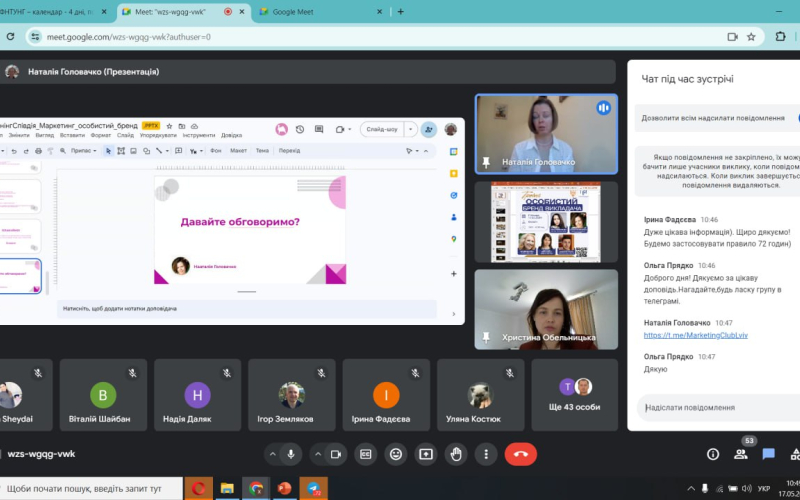The height and width of the screenshot is (500, 800).
Task: Click the Present now screen-share icon
Action: [426, 454]
